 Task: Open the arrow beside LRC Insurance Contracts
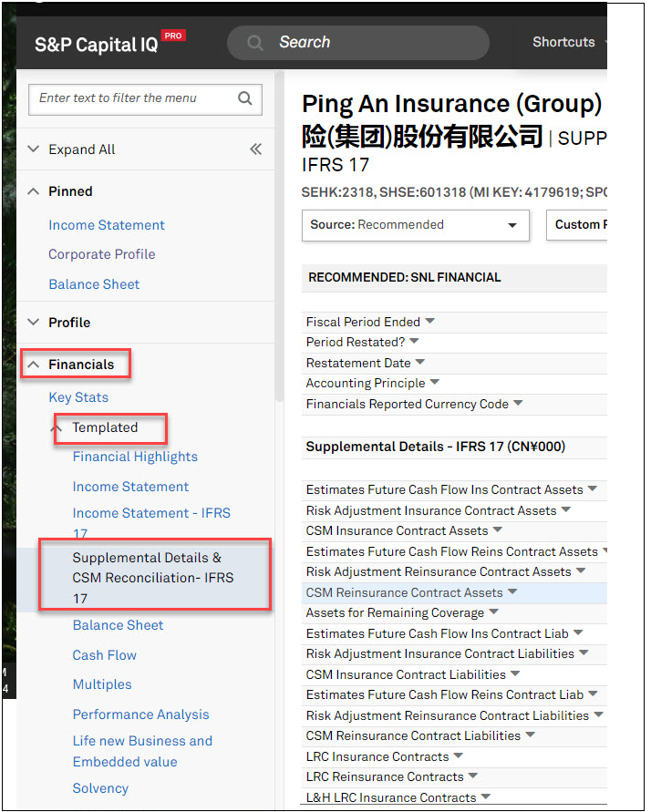click(x=459, y=755)
